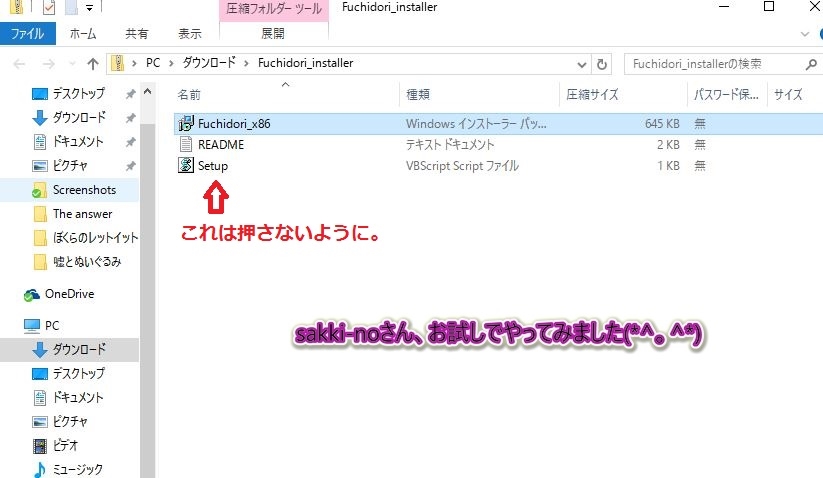Click VBScript Script ファイル type cell
The height and width of the screenshot is (478, 823).
[462, 166]
